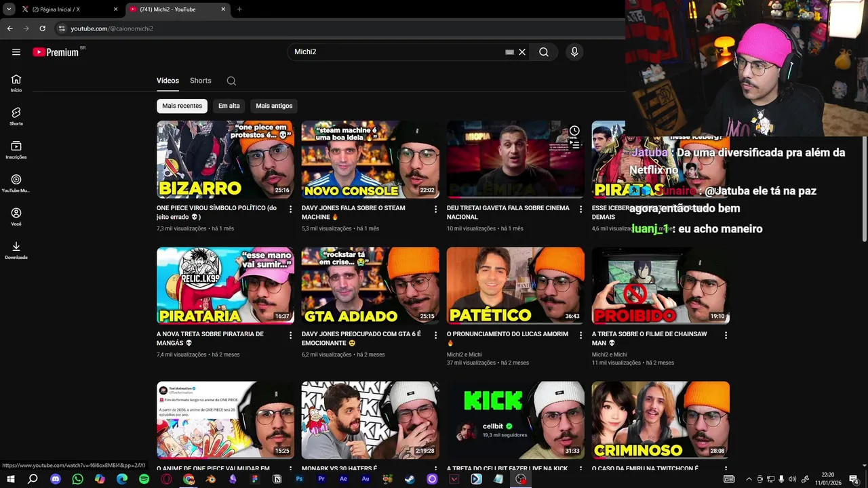The width and height of the screenshot is (868, 488).
Task: Open Discord from the taskbar
Action: (x=56, y=479)
